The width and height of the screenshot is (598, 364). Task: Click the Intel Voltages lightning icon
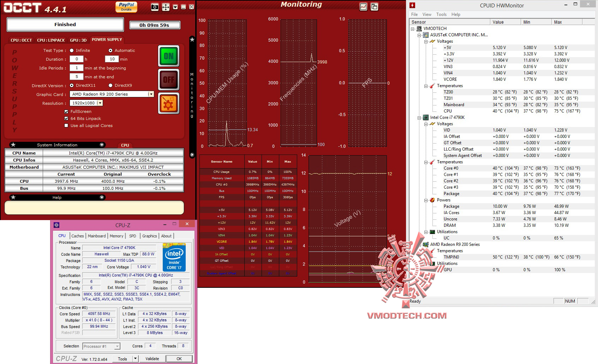pos(432,124)
